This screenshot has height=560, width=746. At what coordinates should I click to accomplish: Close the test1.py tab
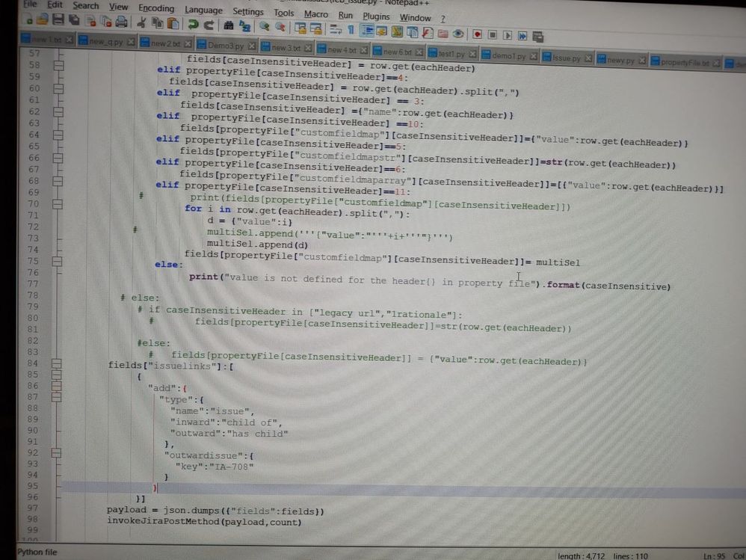click(x=472, y=55)
